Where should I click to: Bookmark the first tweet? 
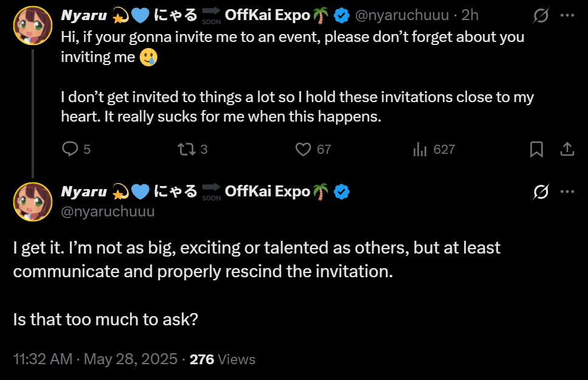tap(536, 149)
